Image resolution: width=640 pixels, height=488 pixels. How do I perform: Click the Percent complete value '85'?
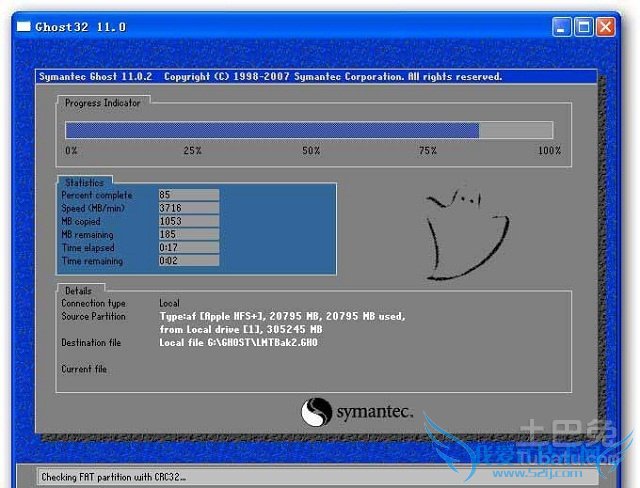point(189,195)
